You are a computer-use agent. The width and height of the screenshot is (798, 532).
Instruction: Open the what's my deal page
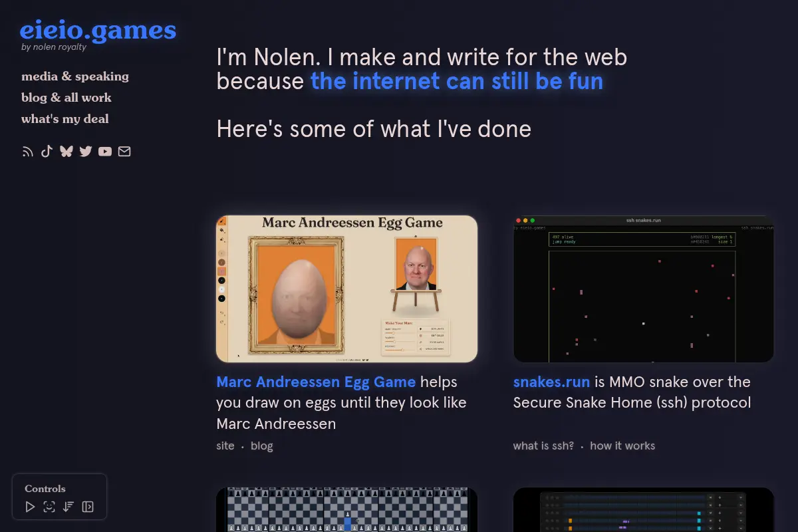(x=65, y=119)
